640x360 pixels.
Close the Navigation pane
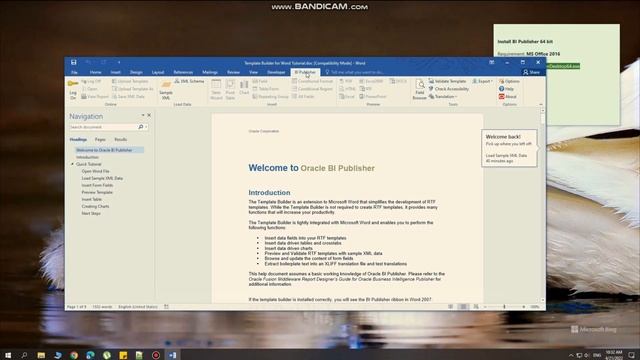[149, 116]
